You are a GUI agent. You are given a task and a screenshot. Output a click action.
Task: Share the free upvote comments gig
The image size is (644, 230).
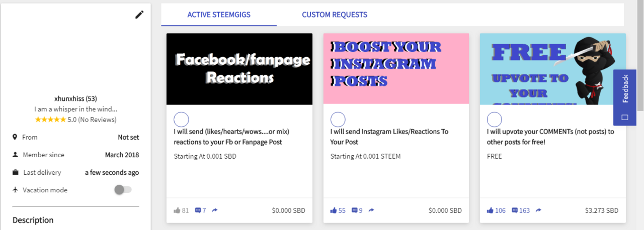538,210
